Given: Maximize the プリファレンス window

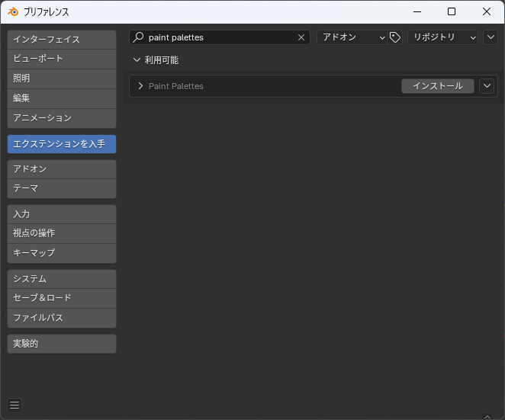Looking at the screenshot, I should pyautogui.click(x=452, y=11).
